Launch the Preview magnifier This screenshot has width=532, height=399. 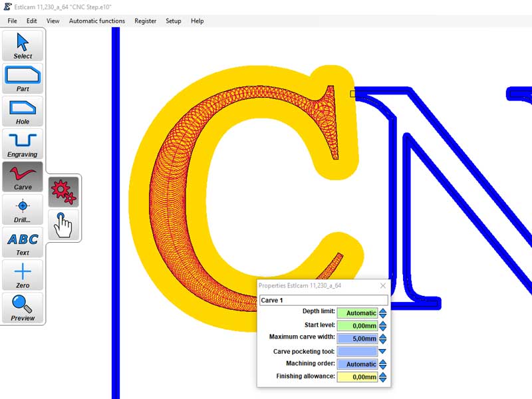(x=23, y=307)
